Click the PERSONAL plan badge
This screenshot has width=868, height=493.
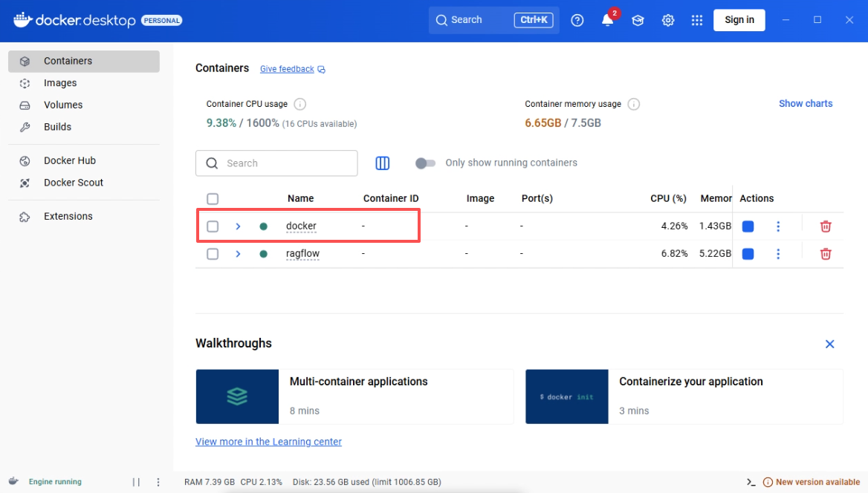[x=162, y=21]
